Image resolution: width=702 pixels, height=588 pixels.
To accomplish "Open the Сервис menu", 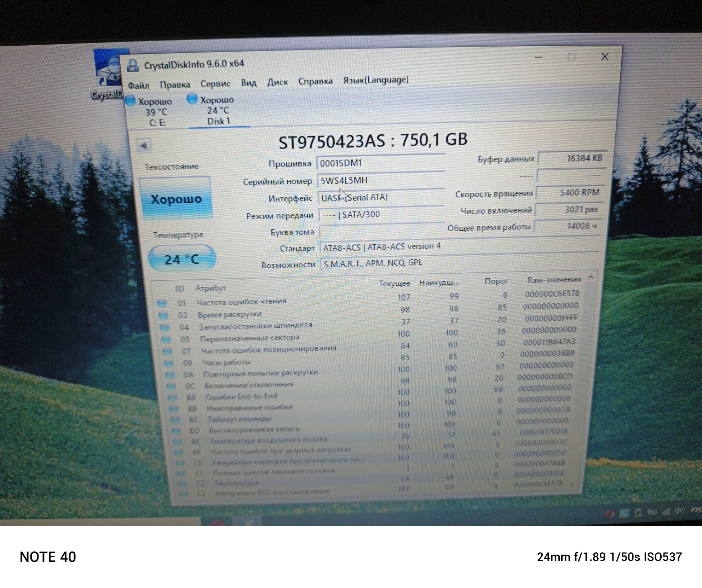I will tap(215, 84).
